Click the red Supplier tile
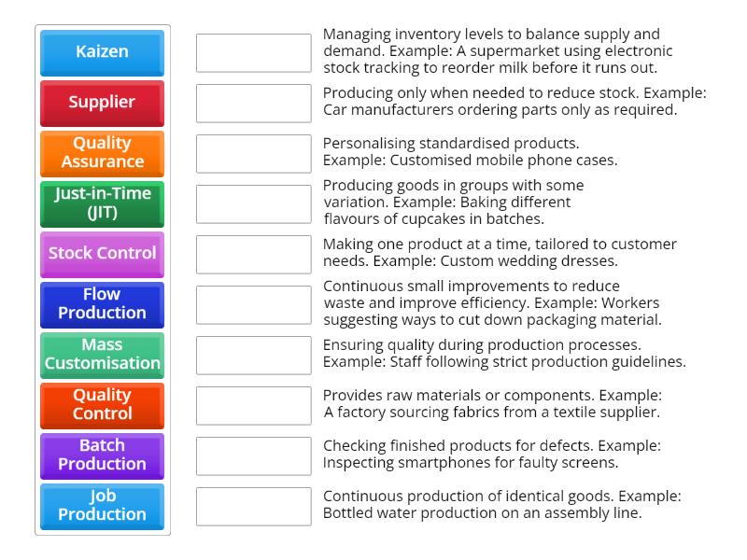The width and height of the screenshot is (747, 560). tap(102, 103)
